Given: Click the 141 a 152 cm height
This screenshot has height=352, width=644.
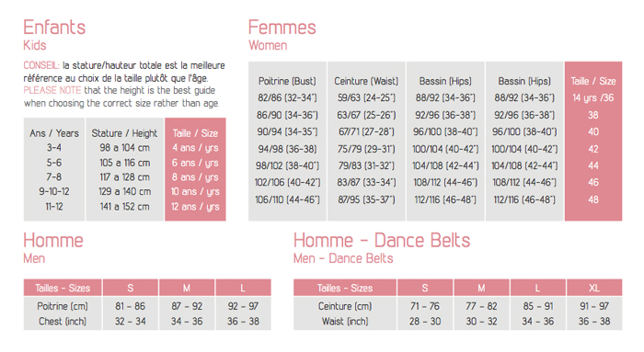Looking at the screenshot, I should pos(124,207).
